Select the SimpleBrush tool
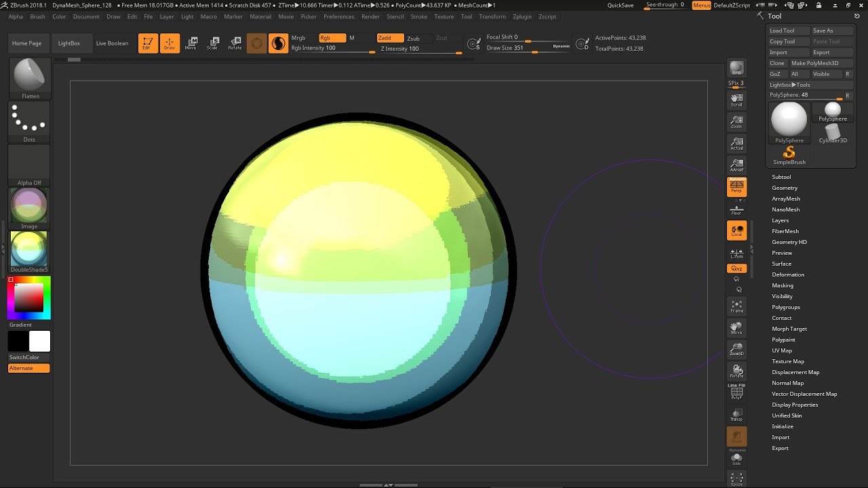This screenshot has width=868, height=488. click(x=789, y=155)
